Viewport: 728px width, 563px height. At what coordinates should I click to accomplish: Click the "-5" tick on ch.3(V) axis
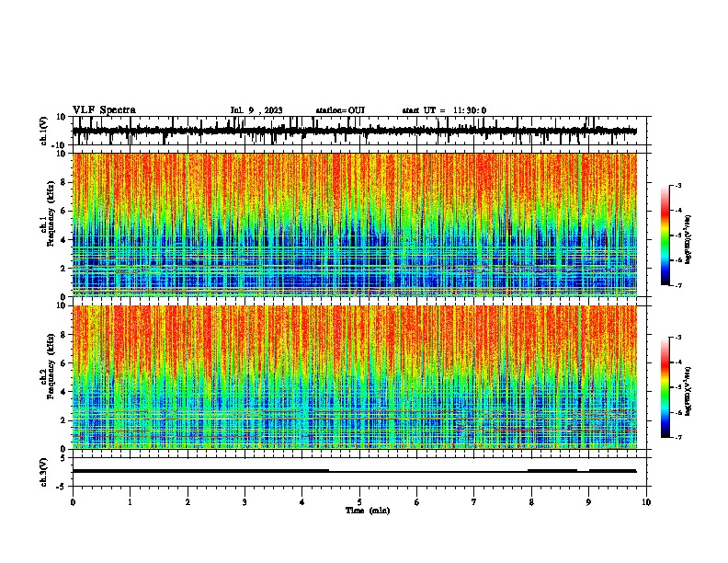63,487
